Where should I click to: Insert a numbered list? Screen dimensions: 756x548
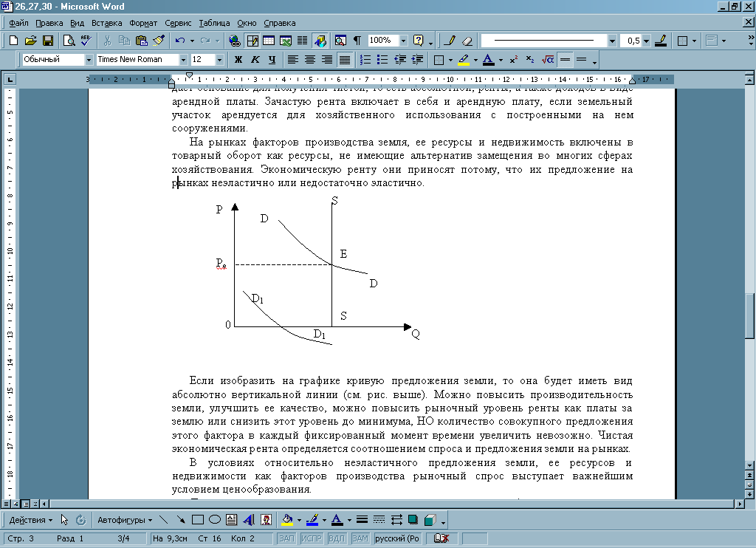[x=365, y=60]
